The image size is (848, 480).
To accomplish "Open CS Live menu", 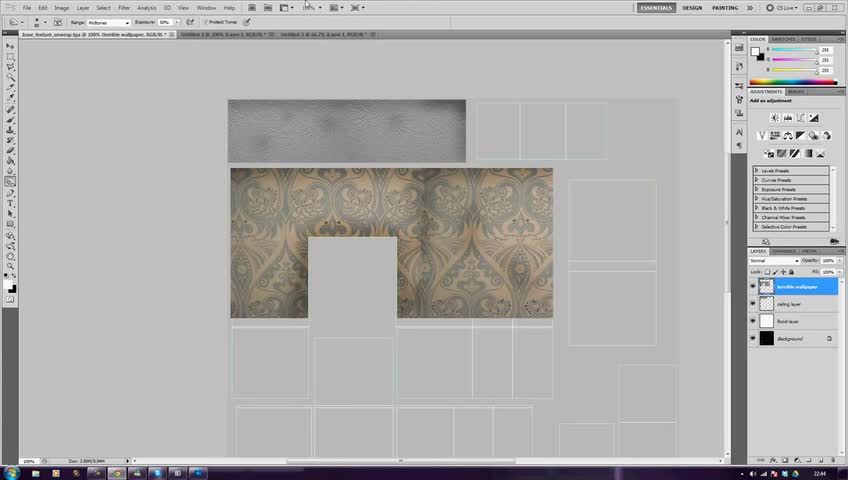I will [x=782, y=8].
